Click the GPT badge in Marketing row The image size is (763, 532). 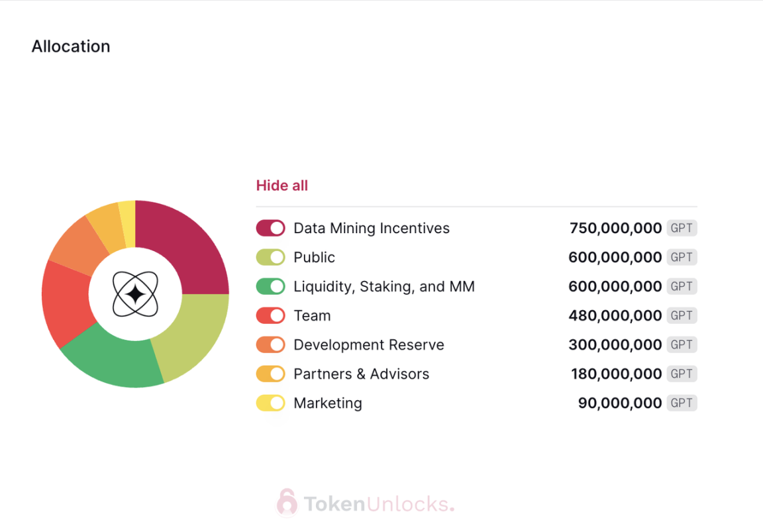coord(682,403)
